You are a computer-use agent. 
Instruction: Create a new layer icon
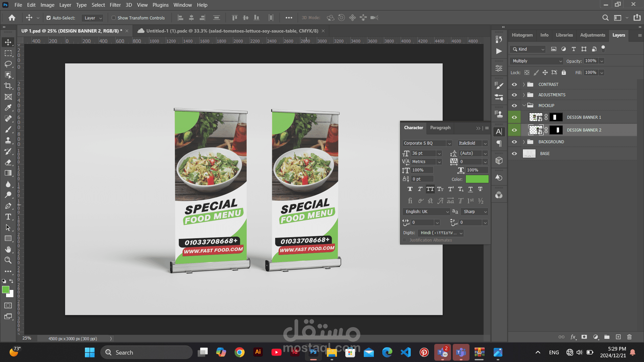(618, 337)
